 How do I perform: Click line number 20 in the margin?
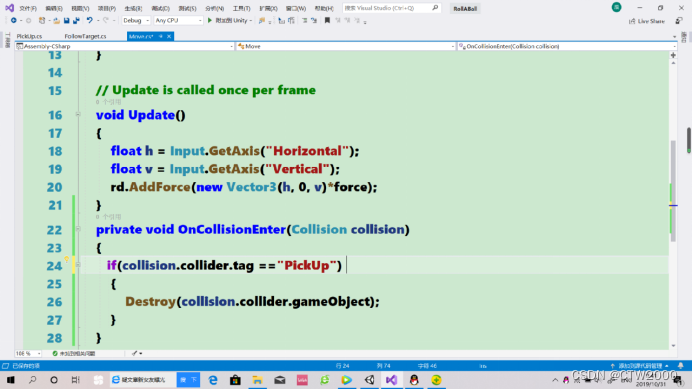click(54, 187)
